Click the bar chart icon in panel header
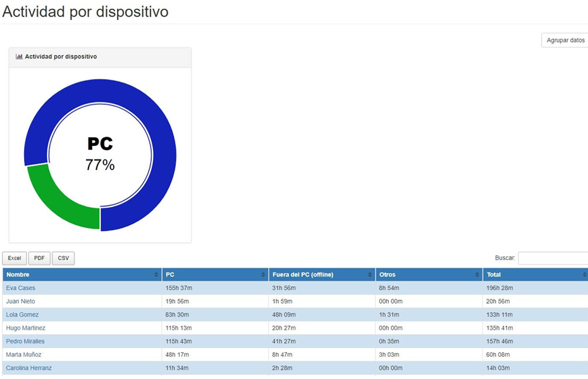588x379 pixels. pos(19,57)
